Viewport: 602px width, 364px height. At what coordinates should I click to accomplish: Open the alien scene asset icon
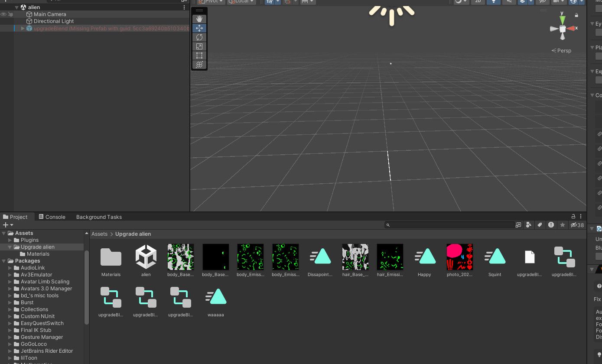click(146, 257)
